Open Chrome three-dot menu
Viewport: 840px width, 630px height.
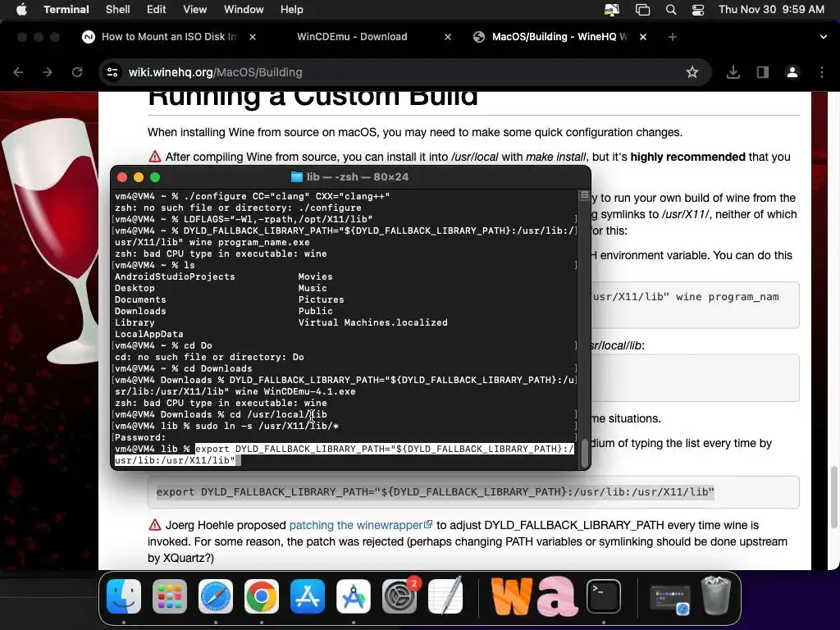tap(822, 72)
